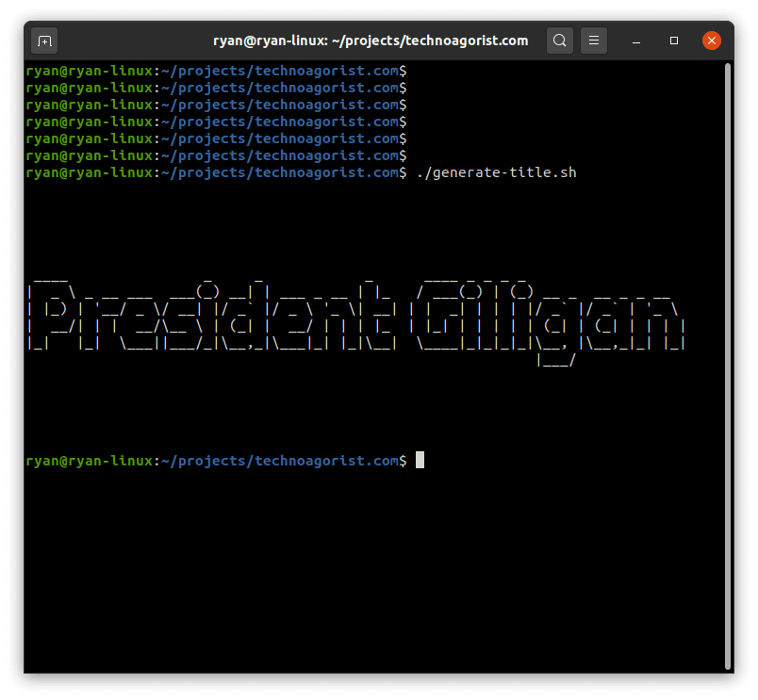758x700 pixels.
Task: Click the dollar sign before ./generate-title.sh
Action: coord(404,172)
